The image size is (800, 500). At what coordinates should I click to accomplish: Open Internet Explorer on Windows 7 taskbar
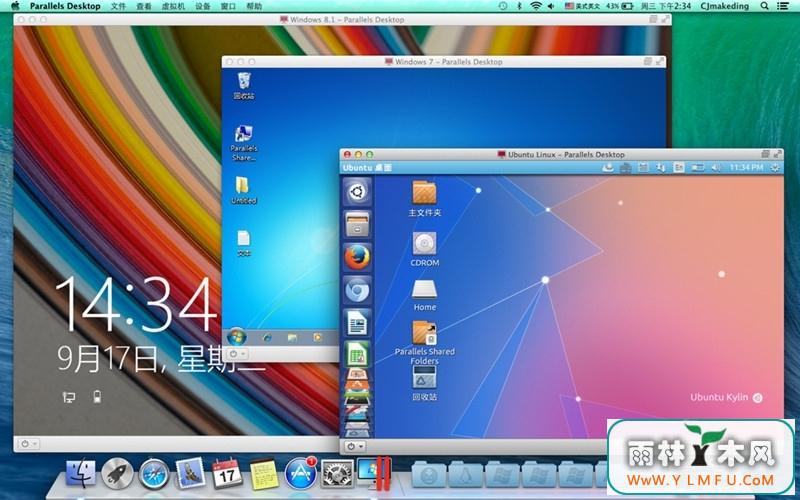click(266, 337)
